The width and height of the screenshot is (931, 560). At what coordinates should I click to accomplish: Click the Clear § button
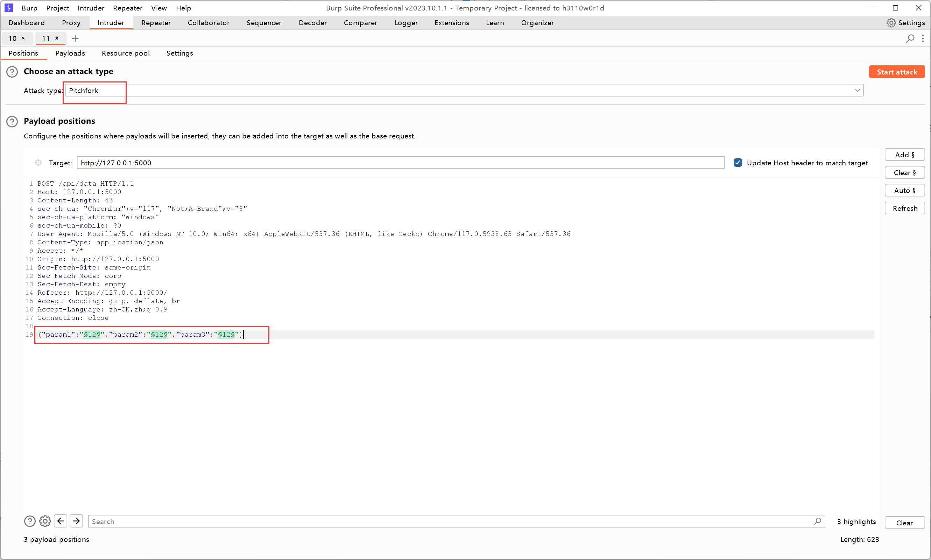click(x=904, y=172)
